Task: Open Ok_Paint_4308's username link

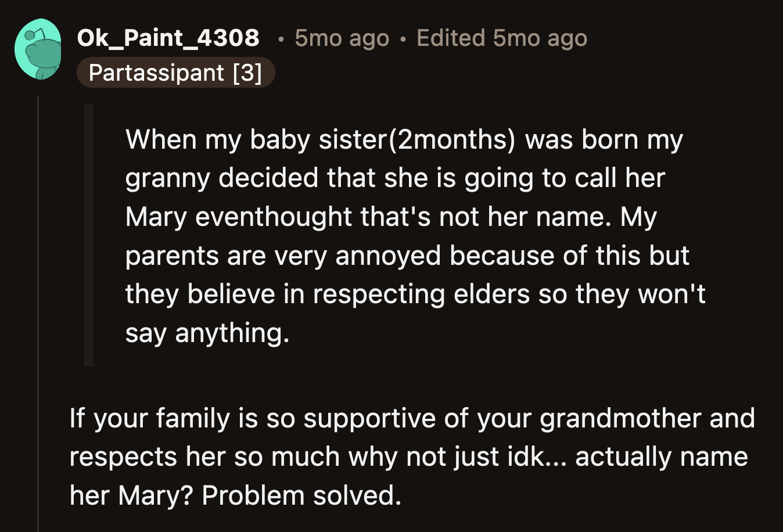Action: [168, 38]
